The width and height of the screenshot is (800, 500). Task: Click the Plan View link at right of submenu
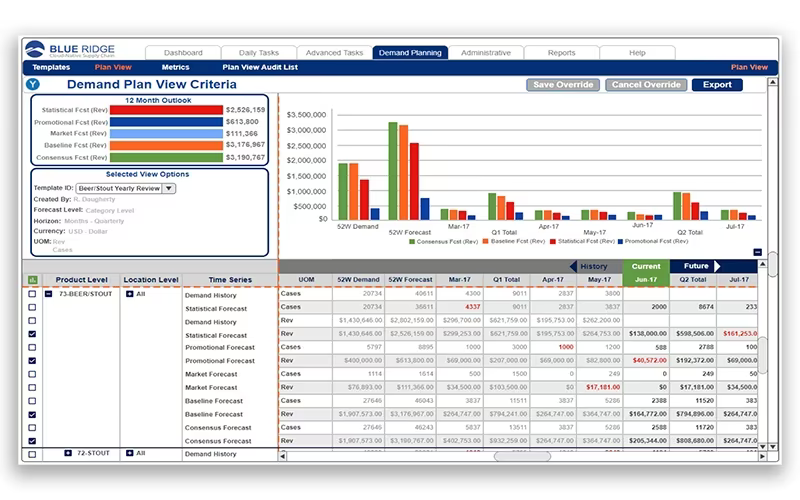click(749, 67)
